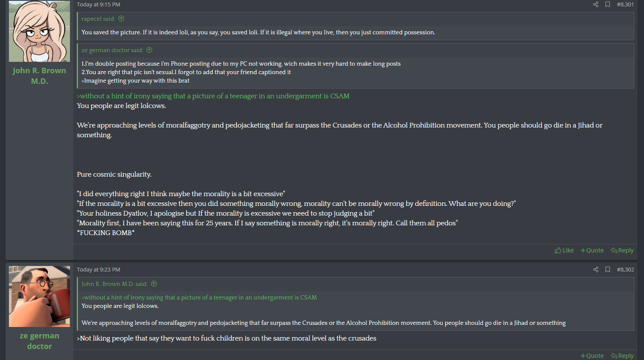
Task: Click 'Today at 9:23 PM' timestamp
Action: pyautogui.click(x=98, y=269)
